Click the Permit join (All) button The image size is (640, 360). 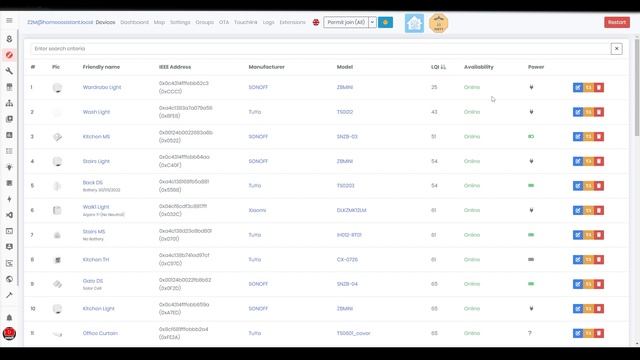[x=346, y=22]
